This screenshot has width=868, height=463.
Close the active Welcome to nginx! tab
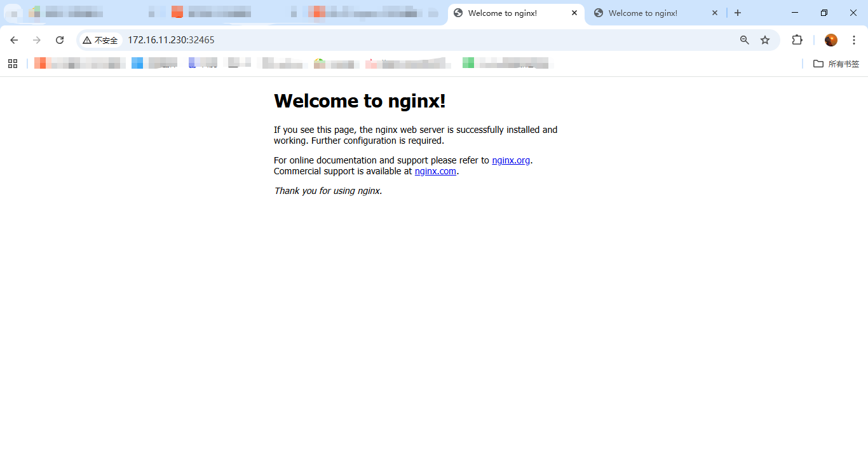[574, 13]
